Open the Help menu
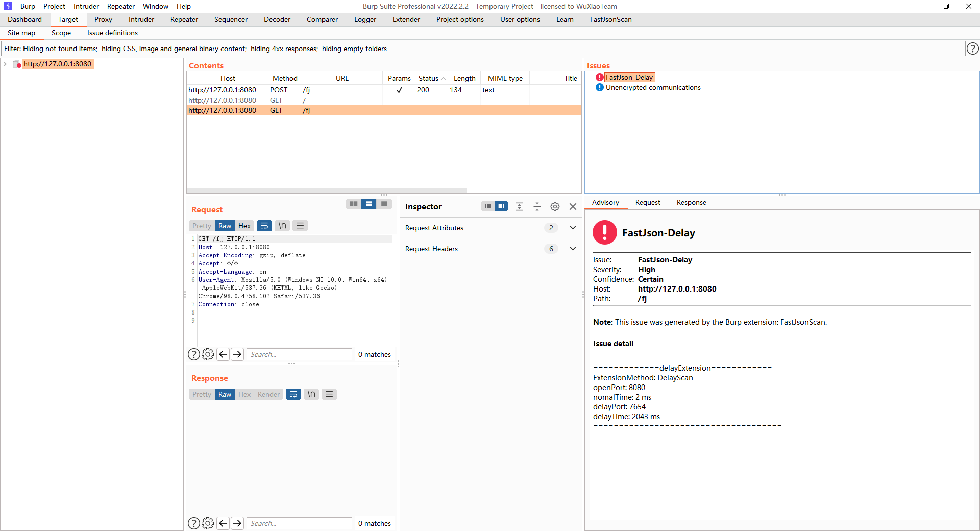Screen dimensions: 980x531 [184, 6]
